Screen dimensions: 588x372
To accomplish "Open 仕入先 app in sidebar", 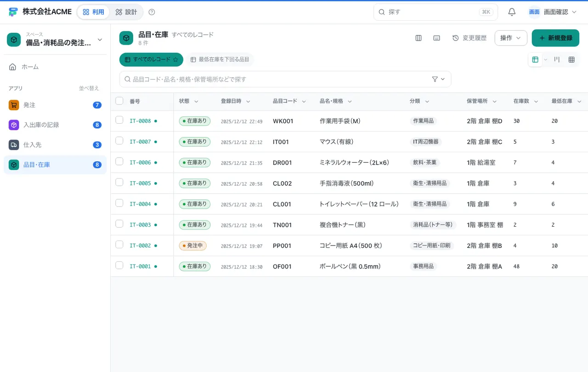I will pyautogui.click(x=55, y=145).
